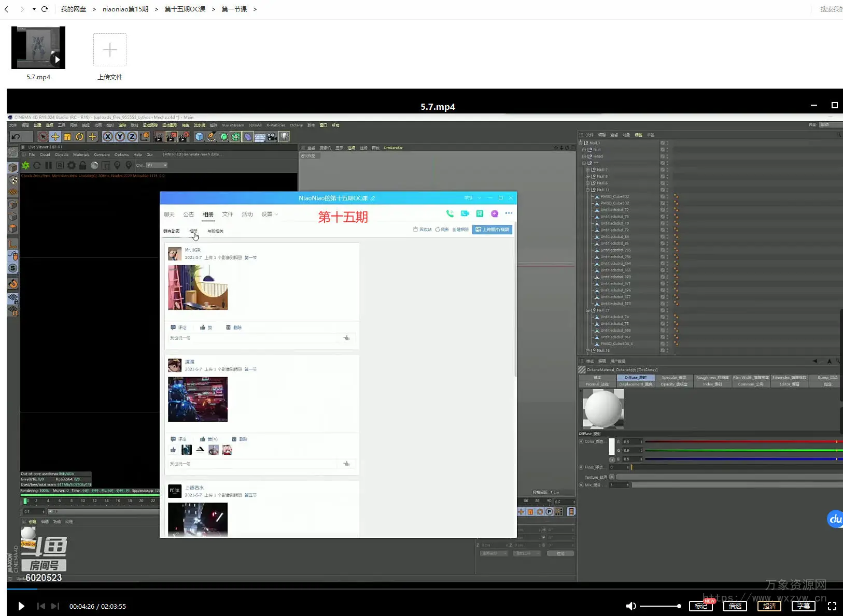
Task: Open the navigation history dropdown arrow
Action: 34,9
